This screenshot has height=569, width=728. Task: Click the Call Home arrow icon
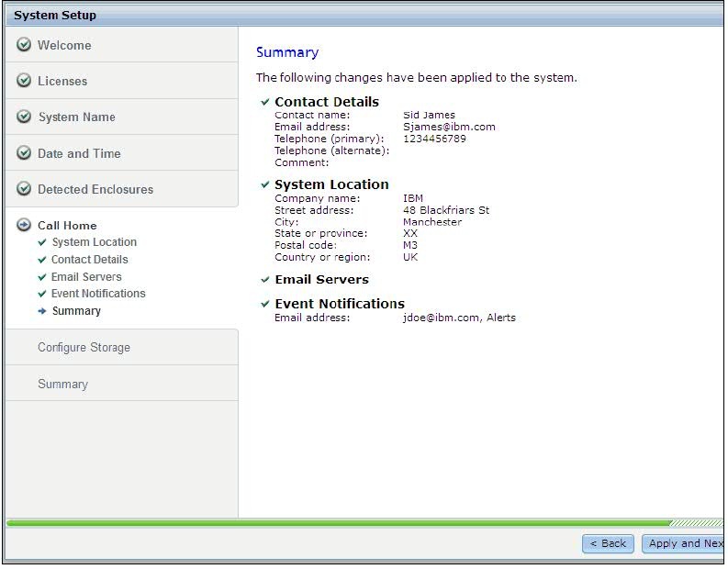pyautogui.click(x=24, y=225)
